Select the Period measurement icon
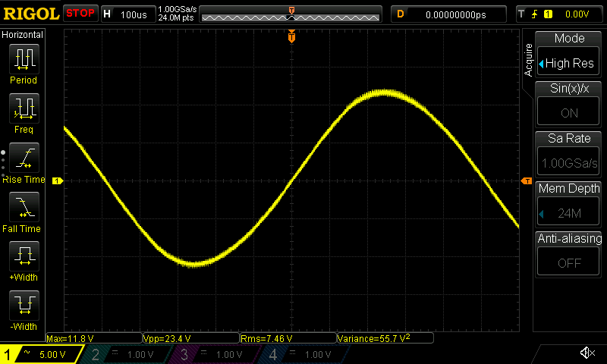The height and width of the screenshot is (364, 607). tap(24, 59)
